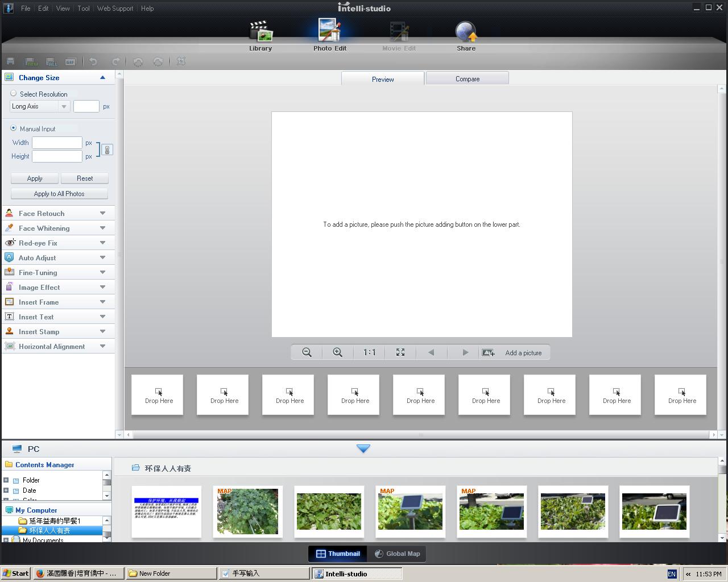This screenshot has width=728, height=582.
Task: Switch to the Preview tab
Action: click(383, 79)
